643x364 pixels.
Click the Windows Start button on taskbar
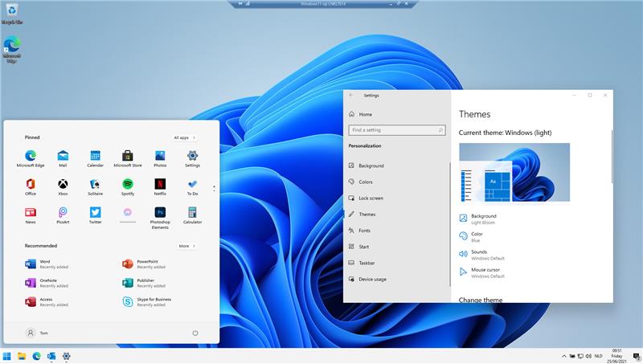[7, 356]
